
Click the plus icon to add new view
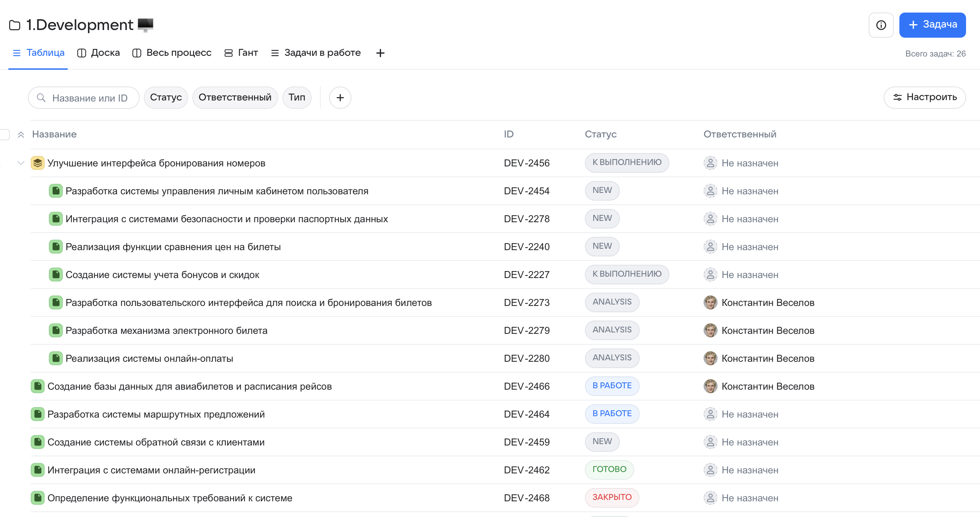tap(380, 53)
